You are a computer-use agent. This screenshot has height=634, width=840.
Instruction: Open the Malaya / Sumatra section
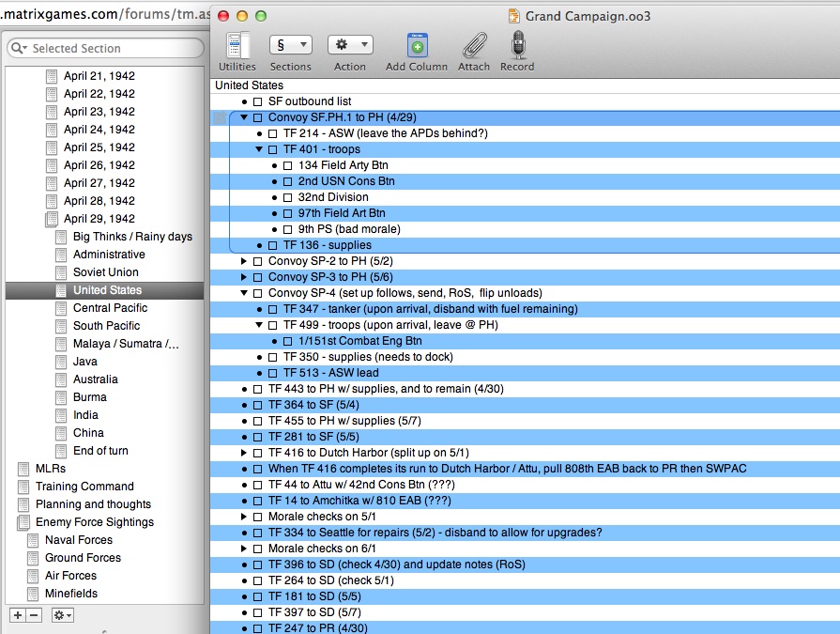[x=126, y=344]
